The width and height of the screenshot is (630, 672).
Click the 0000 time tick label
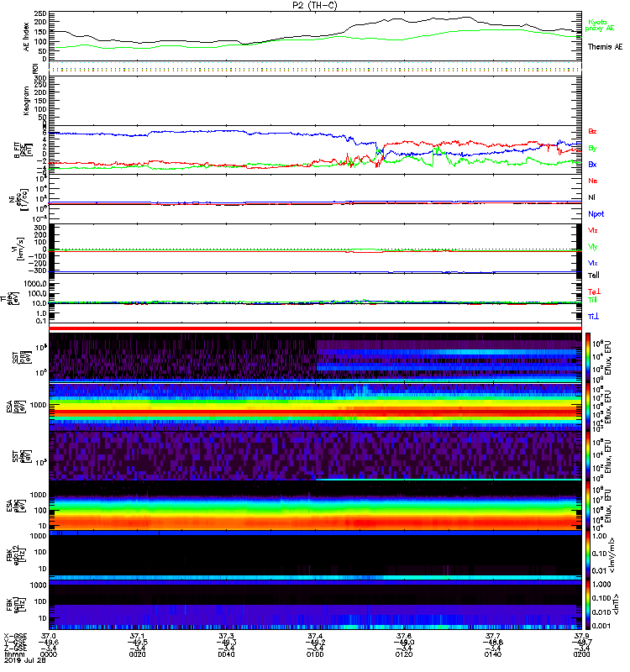49,654
